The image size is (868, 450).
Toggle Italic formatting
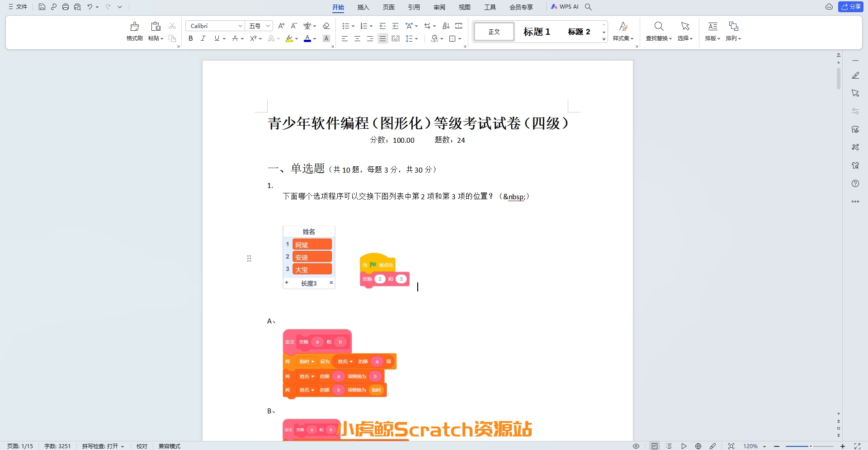coord(203,38)
